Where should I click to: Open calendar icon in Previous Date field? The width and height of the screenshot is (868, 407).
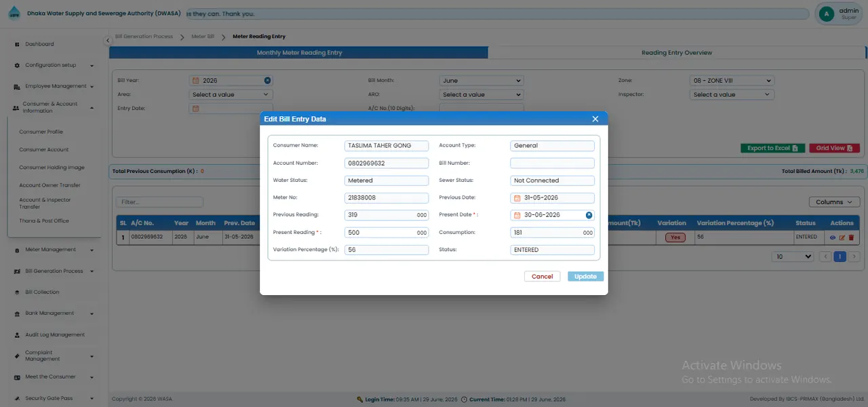click(517, 198)
